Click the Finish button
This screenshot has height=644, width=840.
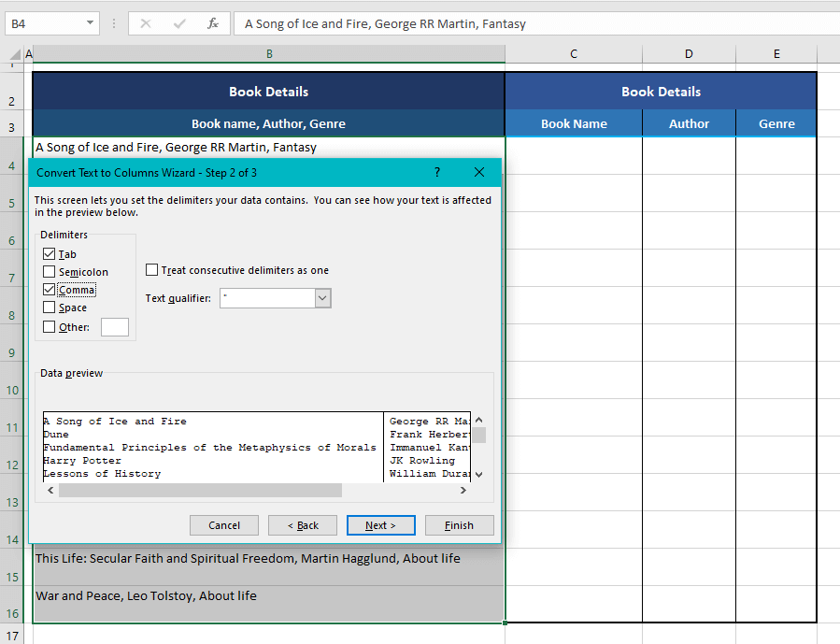pyautogui.click(x=459, y=524)
